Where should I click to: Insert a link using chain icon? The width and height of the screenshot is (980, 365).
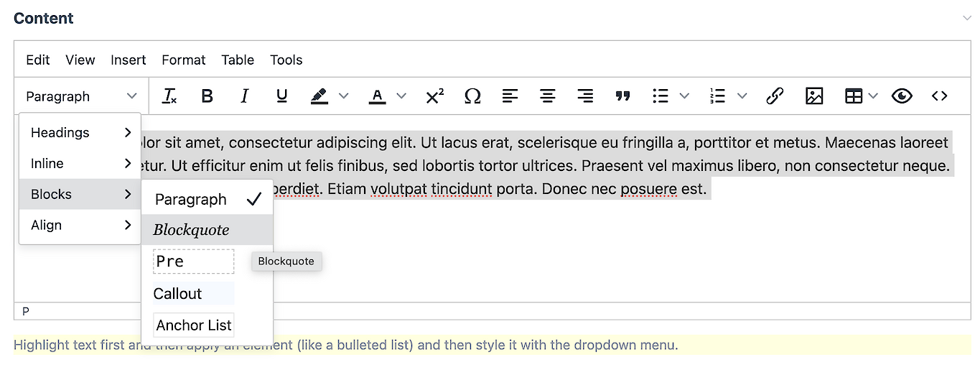pos(775,96)
